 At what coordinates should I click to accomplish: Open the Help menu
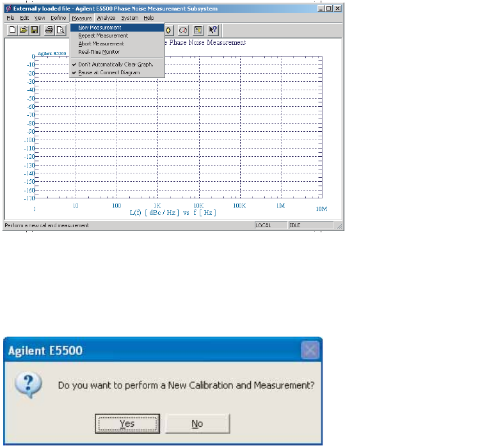149,18
